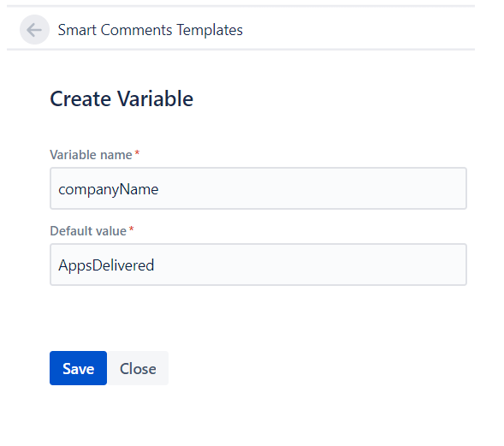Image resolution: width=504 pixels, height=446 pixels.
Task: Click the Create Variable heading
Action: pyautogui.click(x=122, y=98)
